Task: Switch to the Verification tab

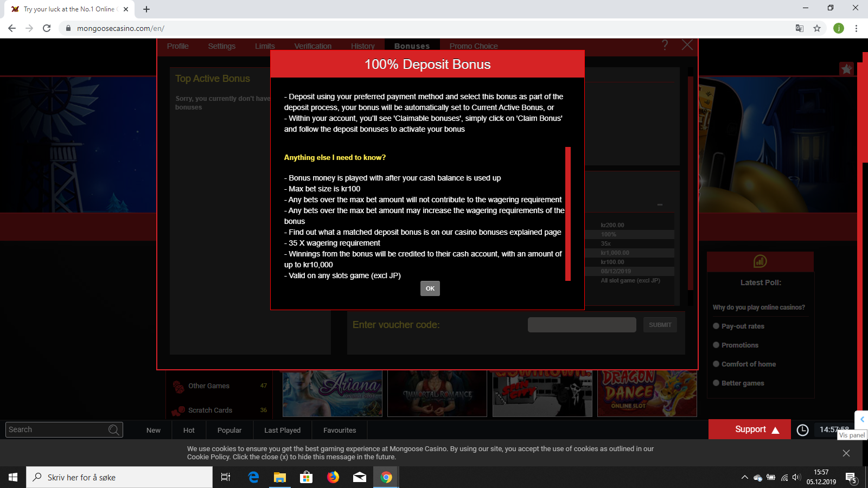Action: click(x=313, y=46)
